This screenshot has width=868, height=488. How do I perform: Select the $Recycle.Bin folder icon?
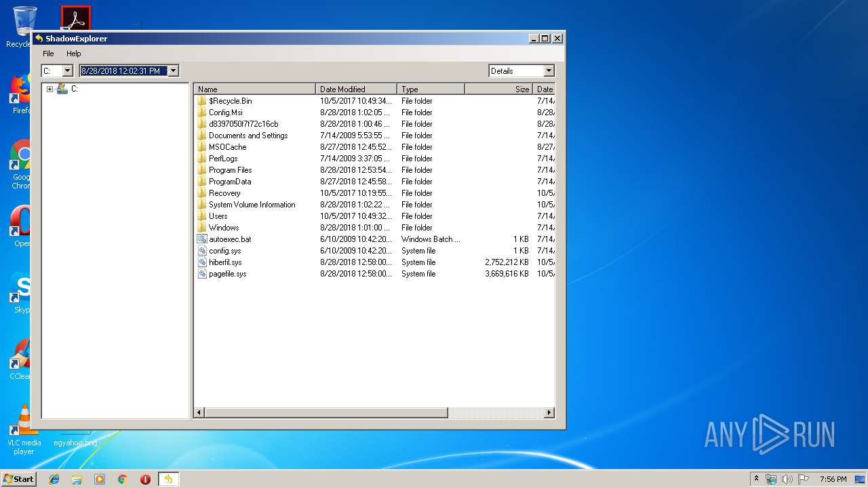202,101
